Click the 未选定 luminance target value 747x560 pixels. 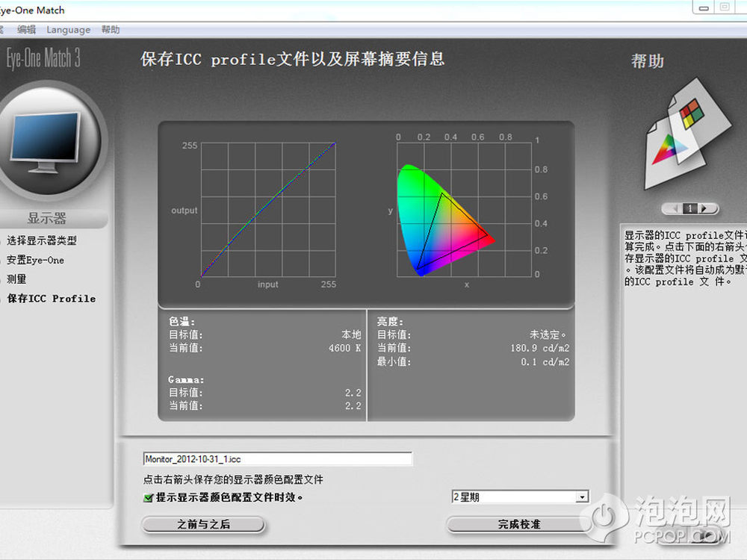point(548,335)
